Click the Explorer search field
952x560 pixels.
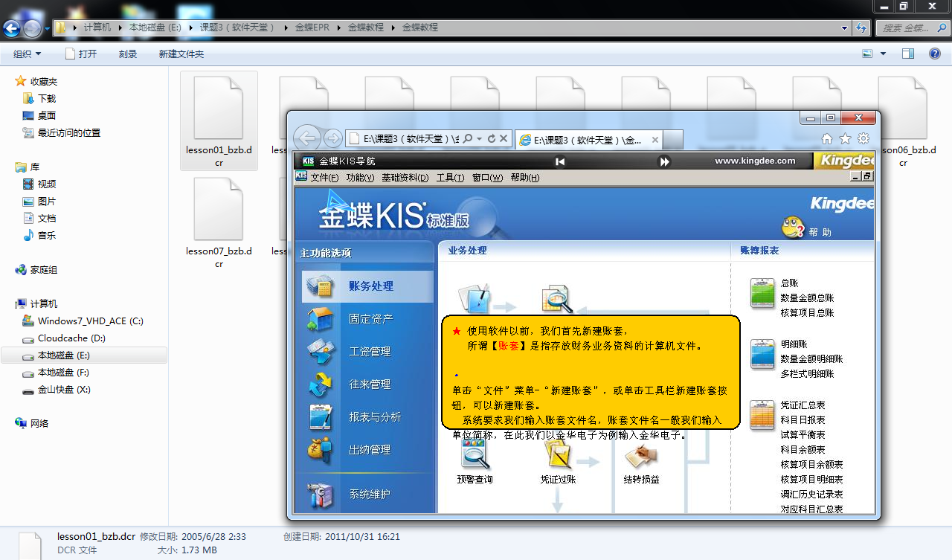[x=912, y=28]
